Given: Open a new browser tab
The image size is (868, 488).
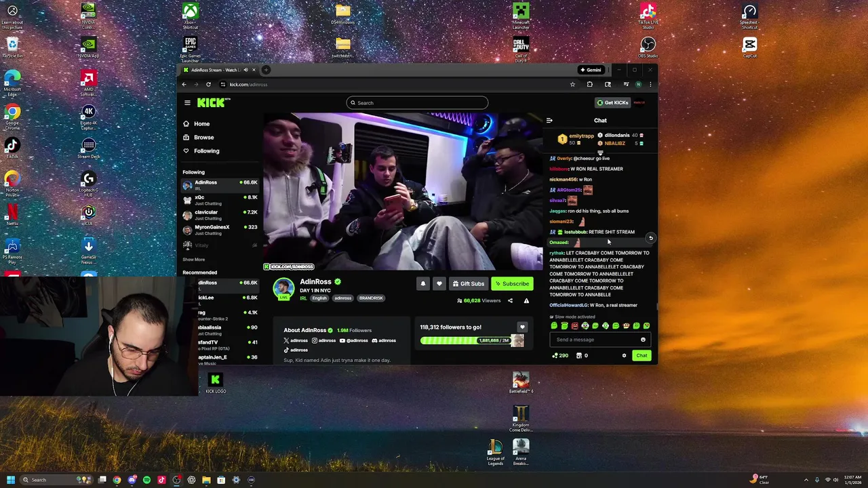Looking at the screenshot, I should [x=266, y=70].
